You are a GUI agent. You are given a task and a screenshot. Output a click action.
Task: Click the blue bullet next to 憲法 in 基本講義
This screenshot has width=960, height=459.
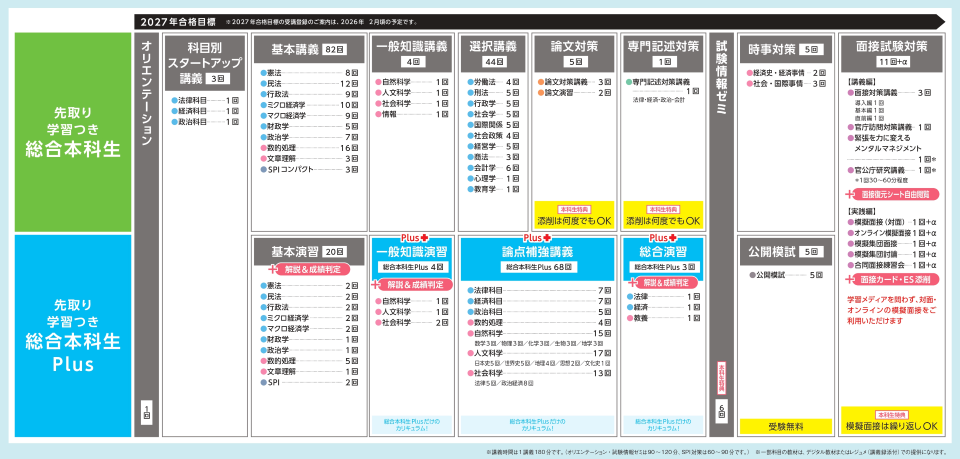pyautogui.click(x=263, y=74)
